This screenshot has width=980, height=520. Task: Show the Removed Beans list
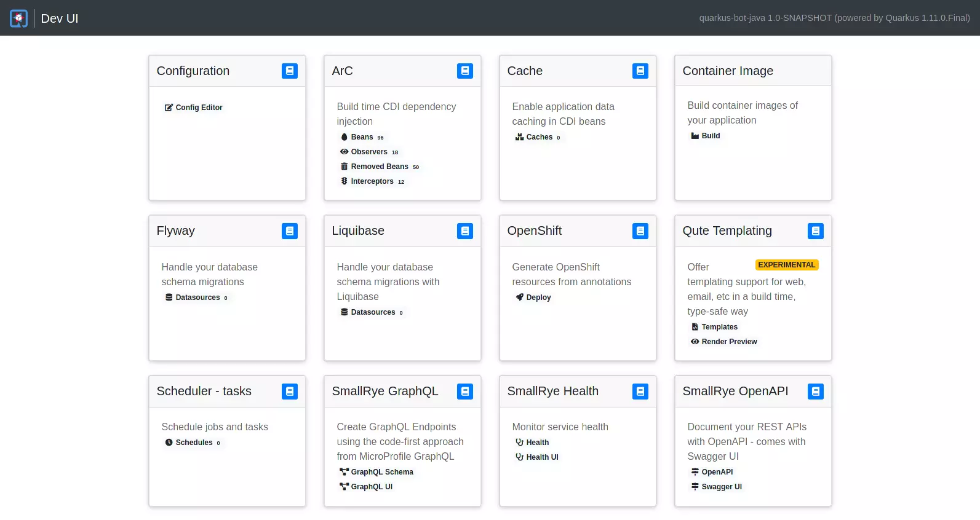pyautogui.click(x=379, y=167)
